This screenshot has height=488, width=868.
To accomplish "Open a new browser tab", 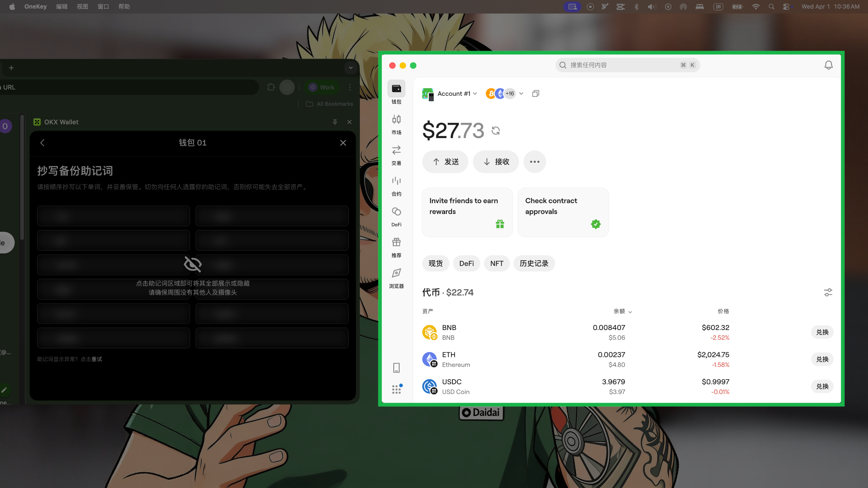I will [x=11, y=68].
